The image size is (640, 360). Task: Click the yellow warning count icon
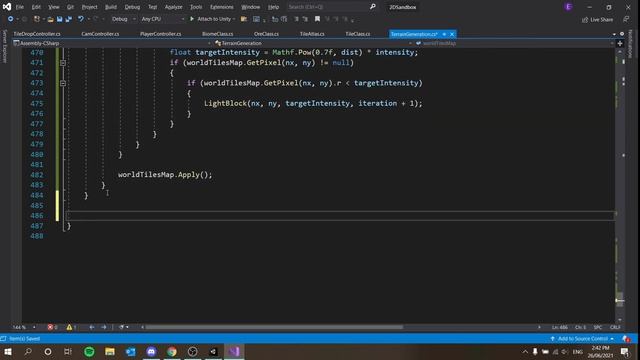click(x=69, y=327)
